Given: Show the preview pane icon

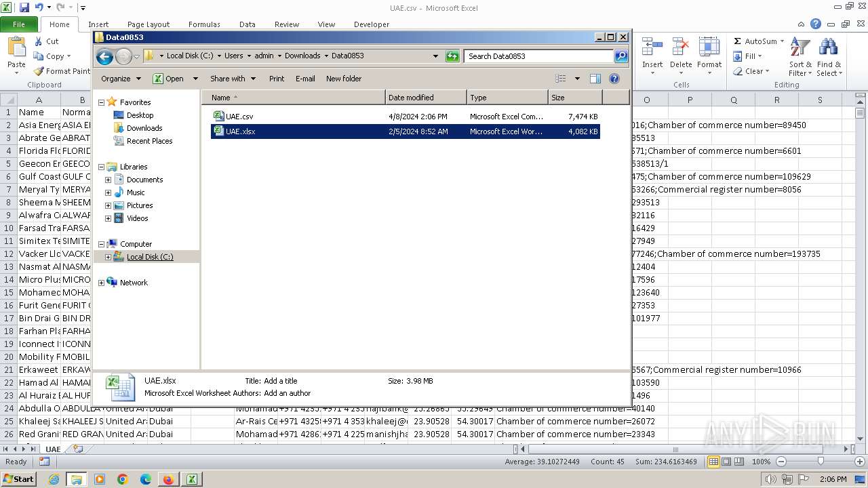Looking at the screenshot, I should (x=595, y=79).
